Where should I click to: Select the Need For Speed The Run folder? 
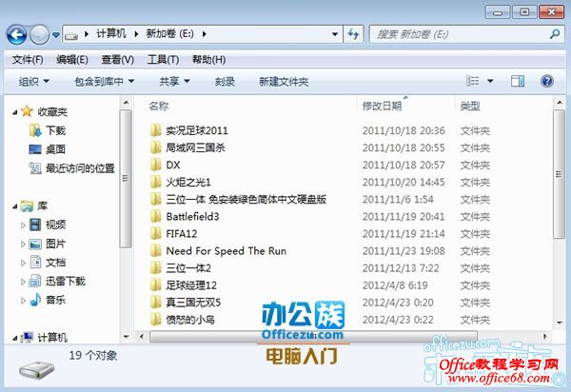(218, 251)
